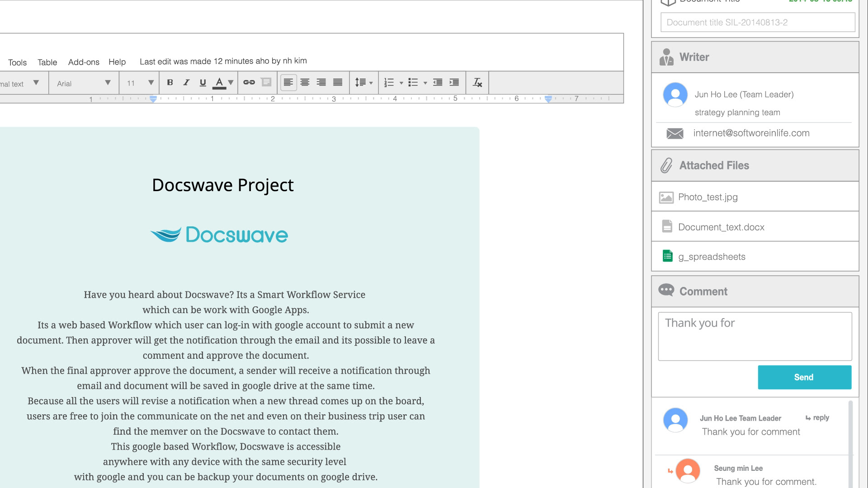Open the Tools menu
Image resolution: width=868 pixels, height=488 pixels.
coord(17,62)
